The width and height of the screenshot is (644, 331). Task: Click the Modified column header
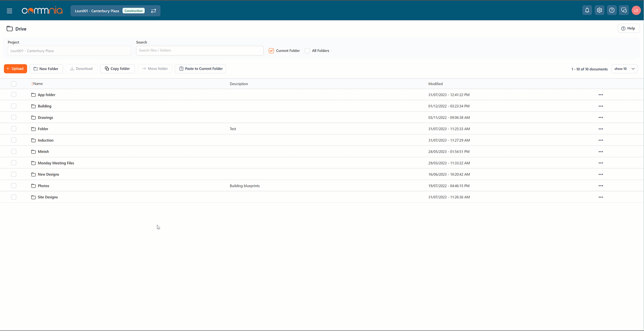(435, 84)
